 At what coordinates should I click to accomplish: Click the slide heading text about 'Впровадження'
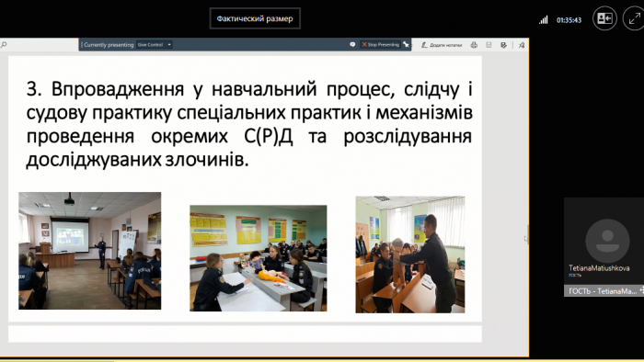(x=249, y=124)
